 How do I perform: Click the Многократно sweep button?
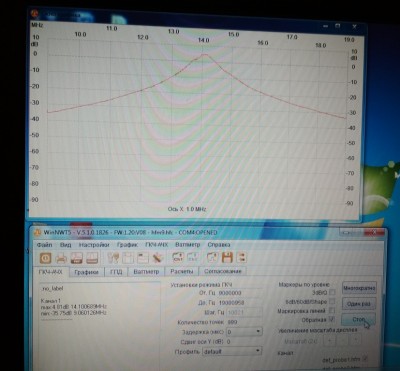pos(359,288)
